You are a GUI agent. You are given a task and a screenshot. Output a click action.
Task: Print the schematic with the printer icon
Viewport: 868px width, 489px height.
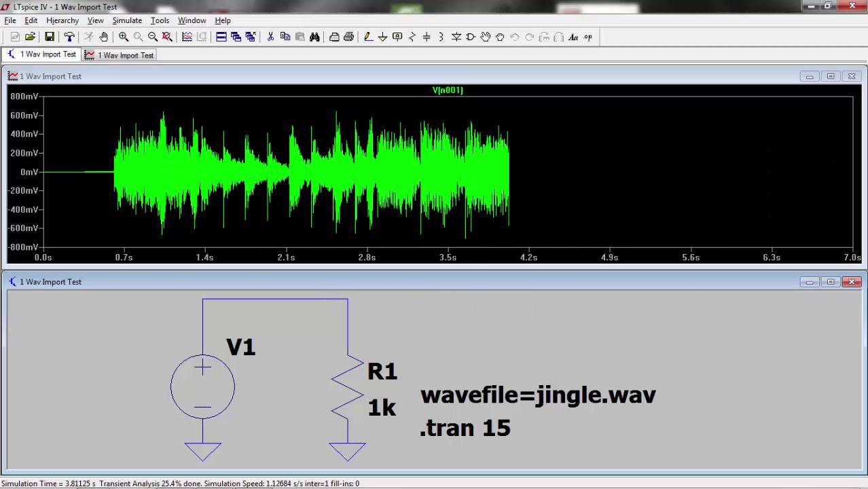click(348, 37)
